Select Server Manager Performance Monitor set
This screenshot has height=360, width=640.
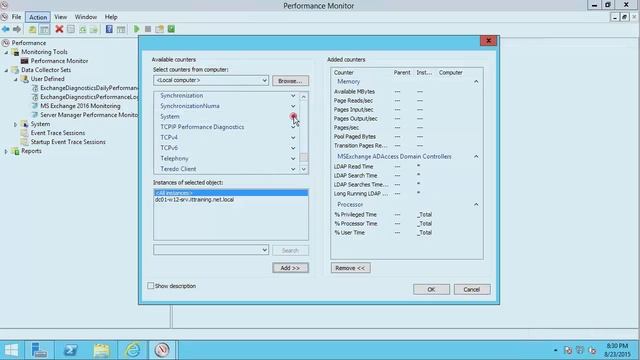click(x=89, y=115)
